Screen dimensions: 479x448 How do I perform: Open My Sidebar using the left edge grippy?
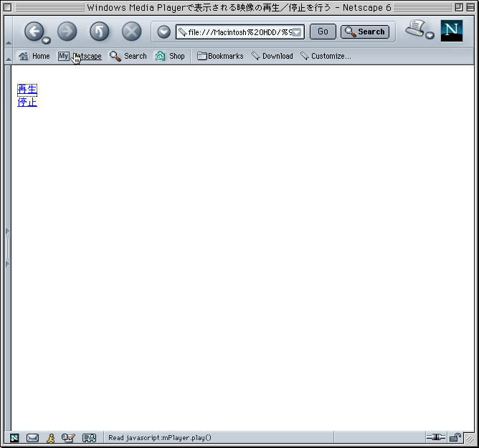pyautogui.click(x=8, y=248)
